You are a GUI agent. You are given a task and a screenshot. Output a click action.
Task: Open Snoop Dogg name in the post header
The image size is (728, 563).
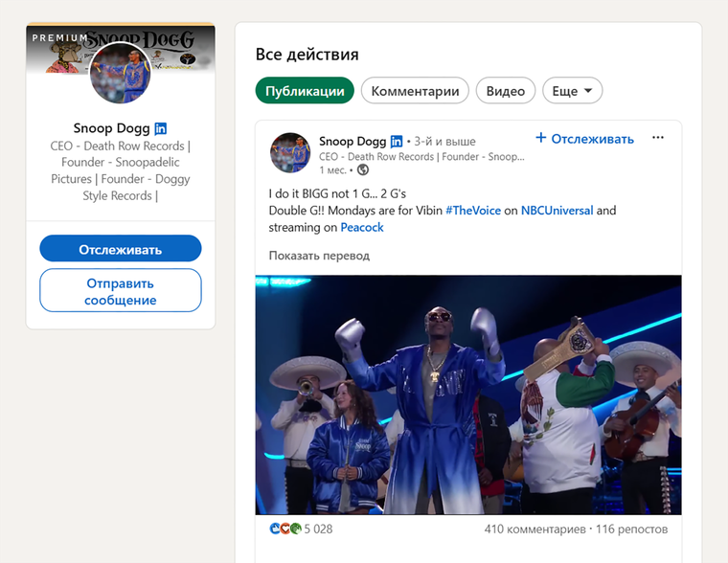(353, 141)
